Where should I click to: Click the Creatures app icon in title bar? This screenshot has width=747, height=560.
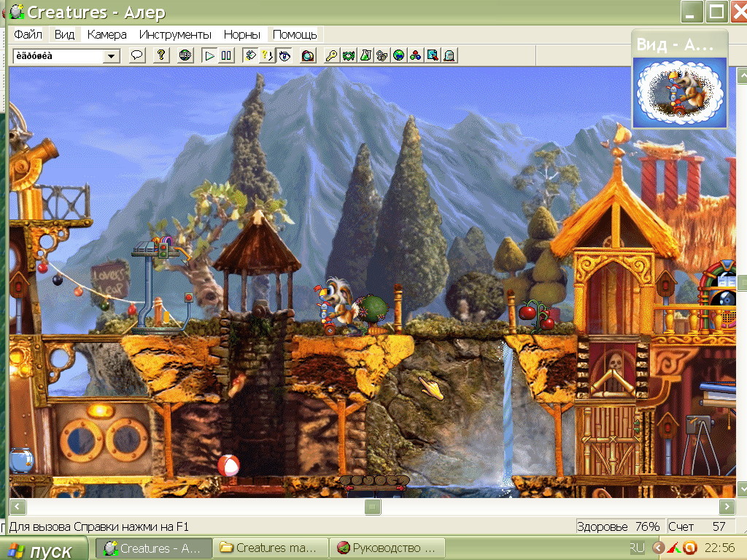(x=17, y=12)
